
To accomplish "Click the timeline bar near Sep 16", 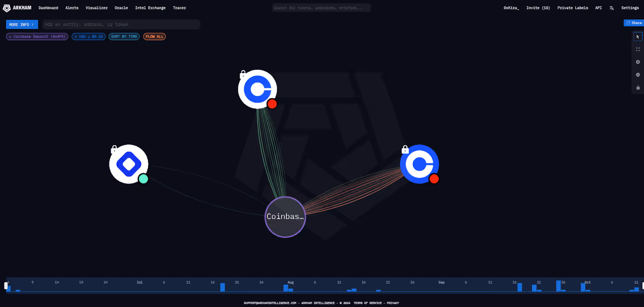I will click(x=520, y=287).
